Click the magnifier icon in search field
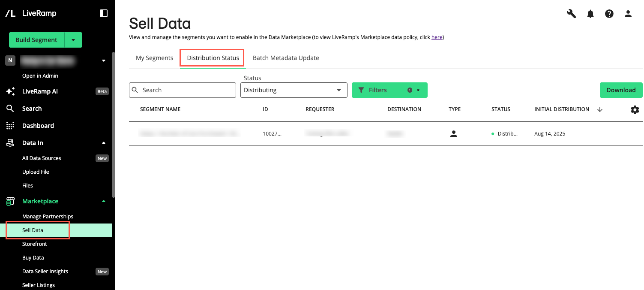This screenshot has height=290, width=644. [135, 90]
